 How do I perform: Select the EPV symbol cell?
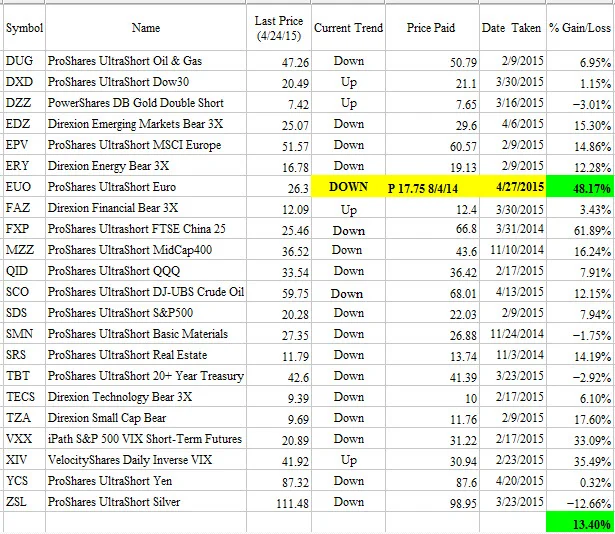24,145
